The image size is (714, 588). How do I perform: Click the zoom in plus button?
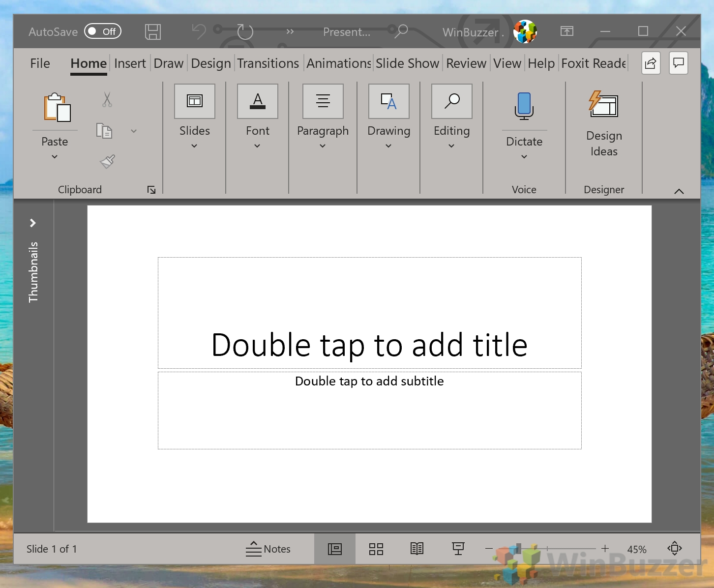coord(605,548)
